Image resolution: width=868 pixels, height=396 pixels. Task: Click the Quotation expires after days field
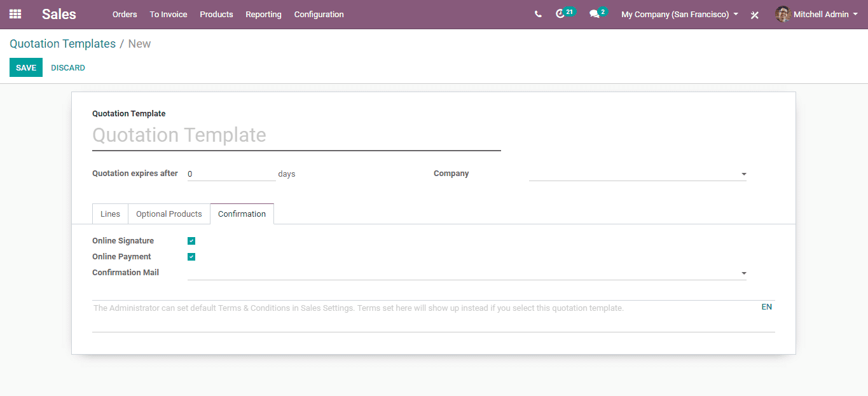click(231, 174)
